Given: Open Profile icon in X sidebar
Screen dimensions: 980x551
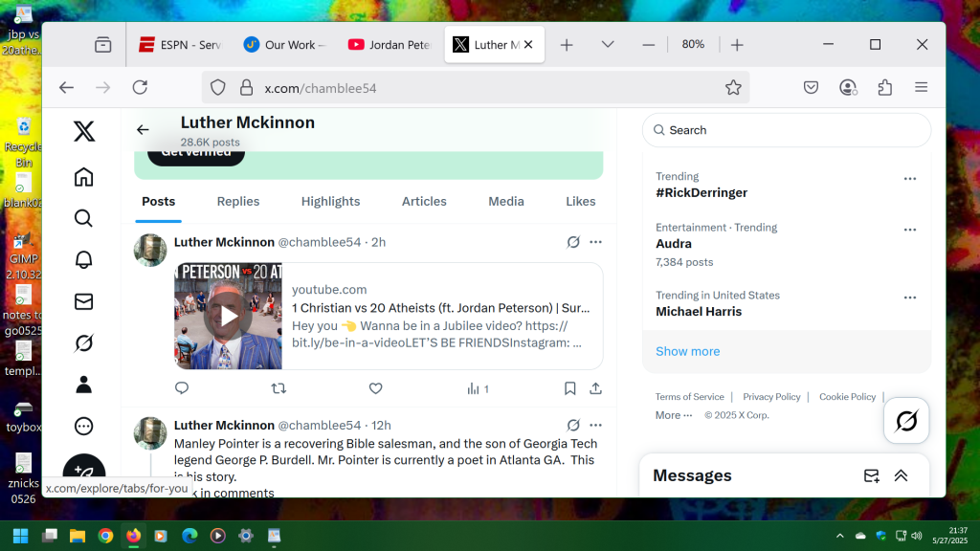Looking at the screenshot, I should [x=84, y=385].
